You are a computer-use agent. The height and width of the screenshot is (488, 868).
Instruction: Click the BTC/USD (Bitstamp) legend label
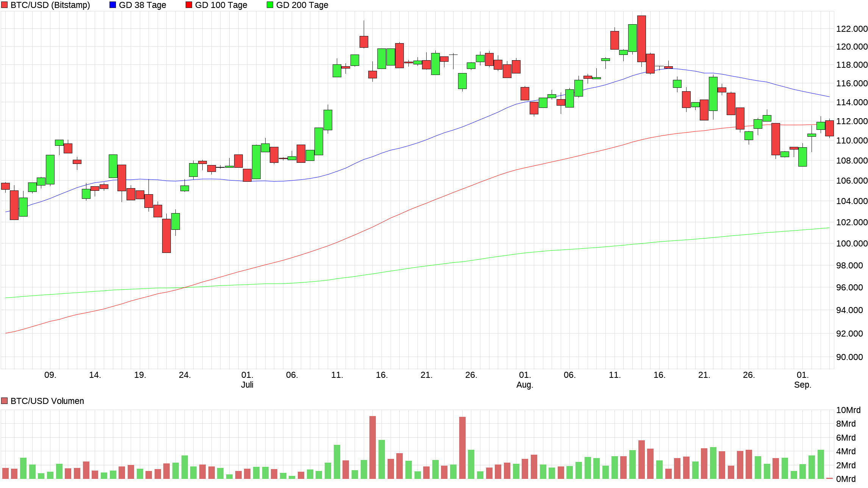click(x=50, y=5)
